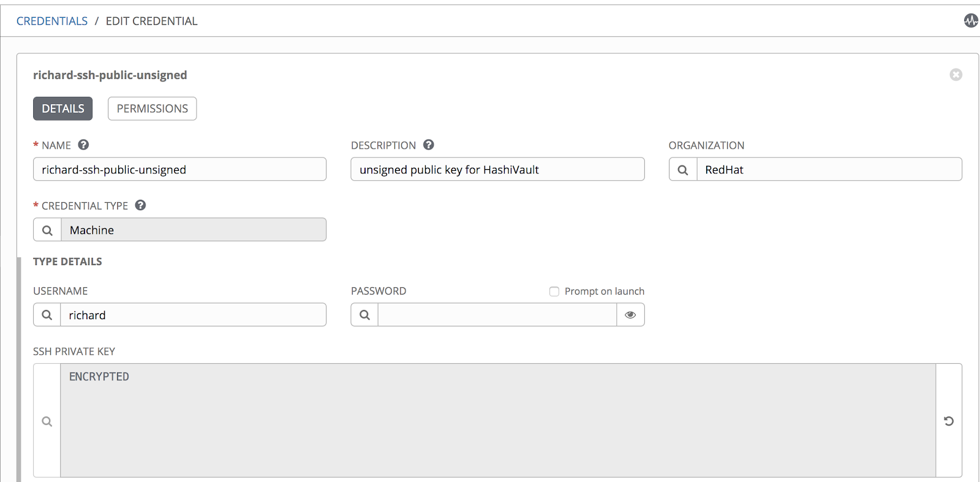Screen dimensions: 980x482
Task: Click the Name input field
Action: pos(179,170)
